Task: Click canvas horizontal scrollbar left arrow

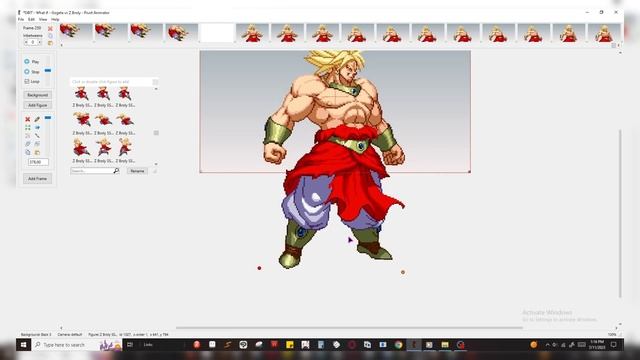Action: click(x=62, y=327)
